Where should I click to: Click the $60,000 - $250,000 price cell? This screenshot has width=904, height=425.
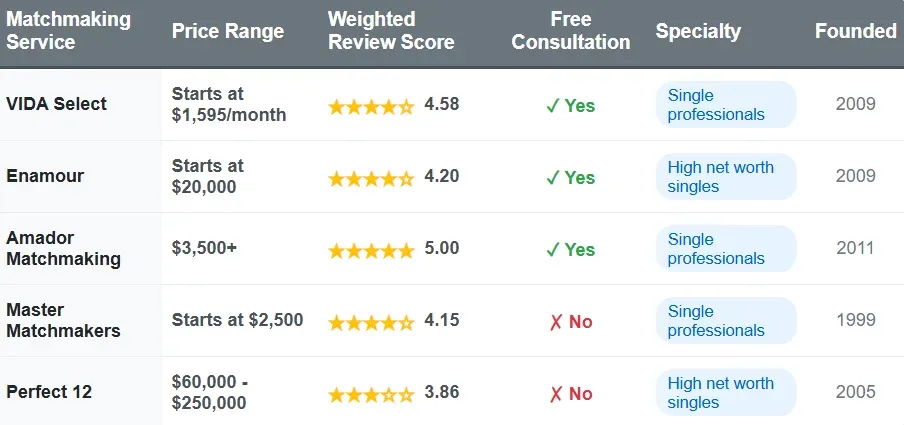[209, 393]
